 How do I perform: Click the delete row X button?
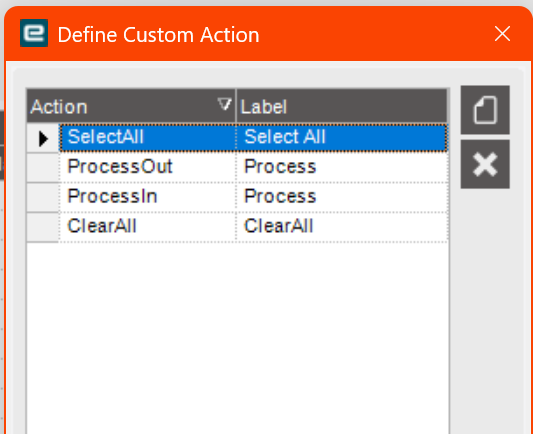pyautogui.click(x=485, y=164)
